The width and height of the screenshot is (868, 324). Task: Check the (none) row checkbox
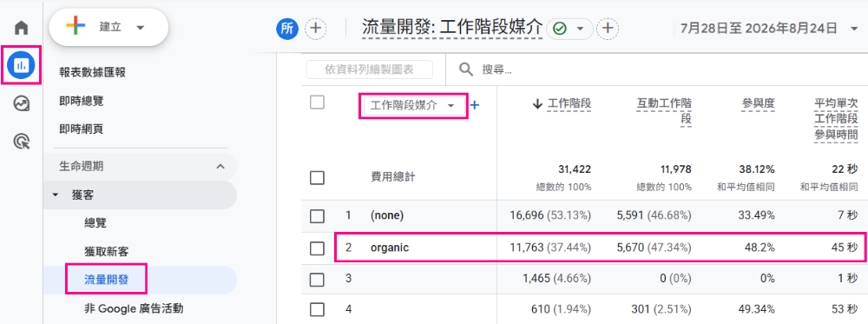(x=317, y=216)
